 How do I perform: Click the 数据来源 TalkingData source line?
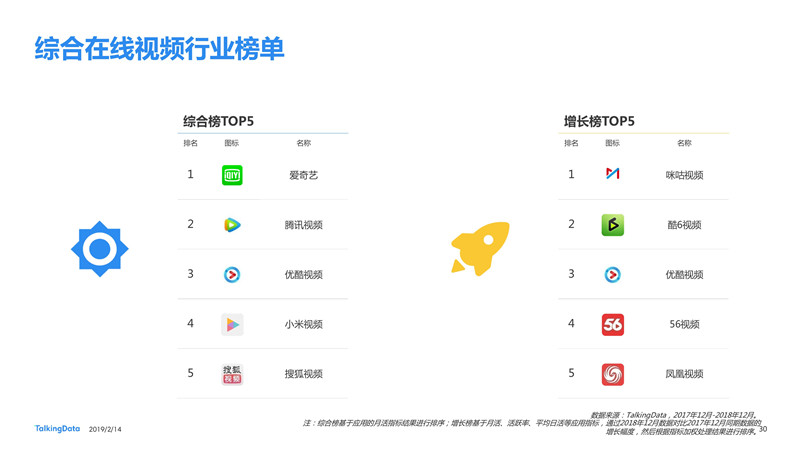pos(674,415)
